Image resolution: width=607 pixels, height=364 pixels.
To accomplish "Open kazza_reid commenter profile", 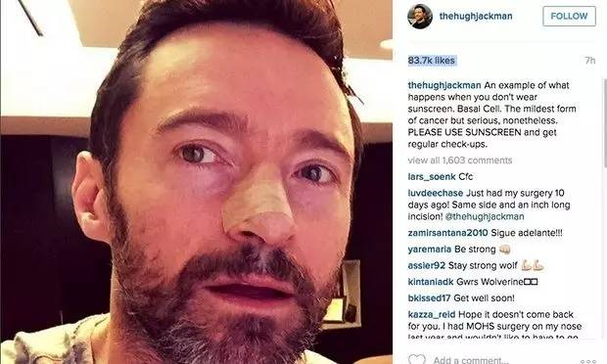I will 432,314.
